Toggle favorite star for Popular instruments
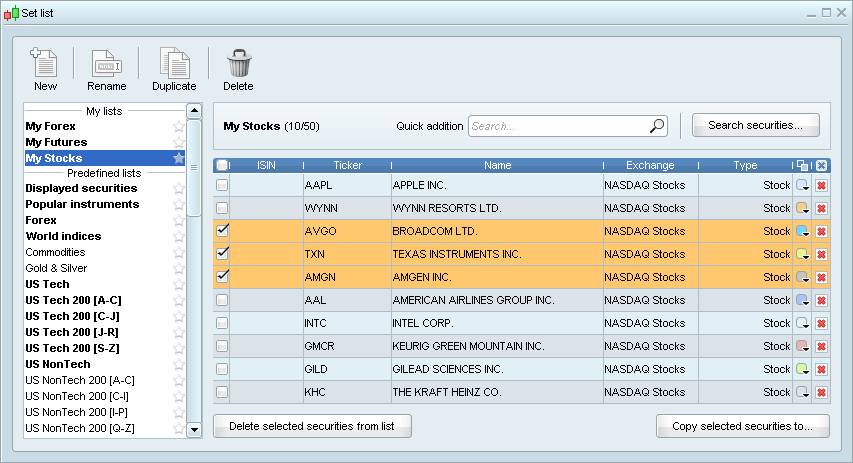This screenshot has height=463, width=853. [178, 205]
